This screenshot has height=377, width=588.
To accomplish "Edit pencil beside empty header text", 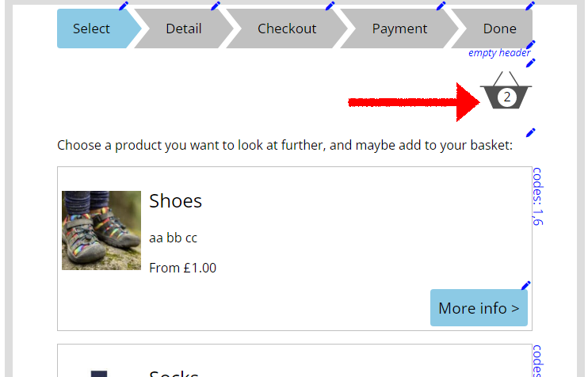I will coord(531,45).
